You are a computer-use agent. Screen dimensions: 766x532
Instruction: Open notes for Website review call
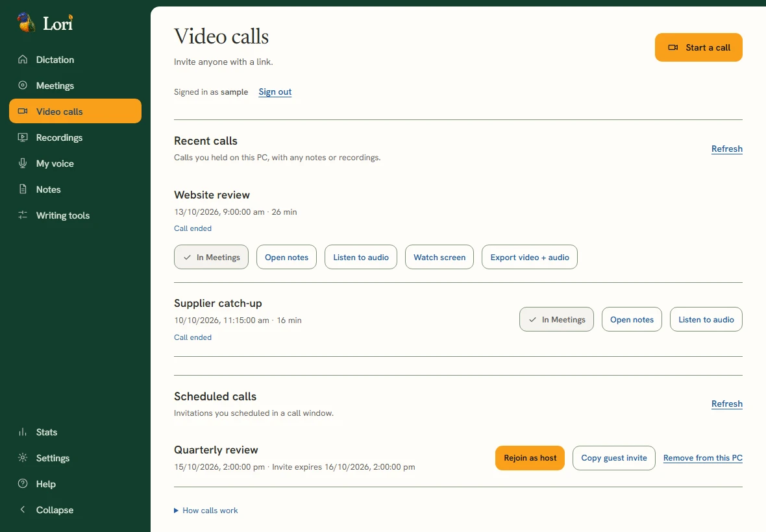coord(287,257)
